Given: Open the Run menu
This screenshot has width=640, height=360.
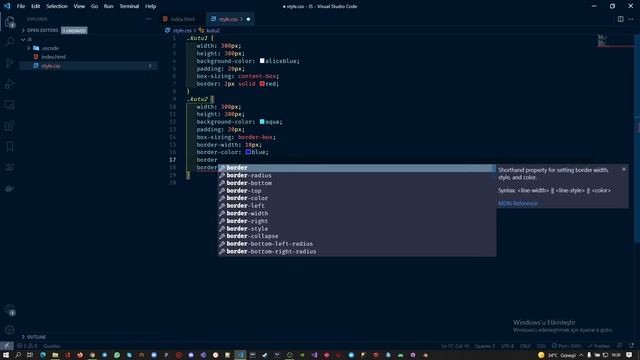Looking at the screenshot, I should tap(108, 6).
